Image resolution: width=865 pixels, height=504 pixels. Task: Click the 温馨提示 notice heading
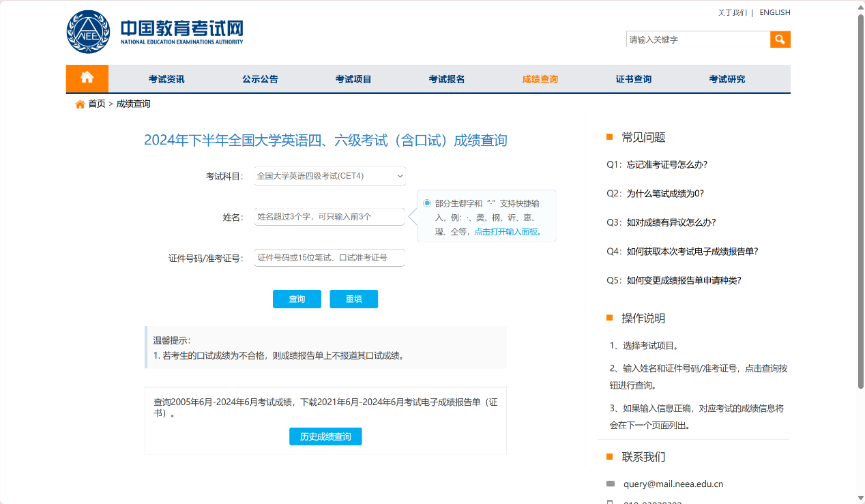(172, 340)
